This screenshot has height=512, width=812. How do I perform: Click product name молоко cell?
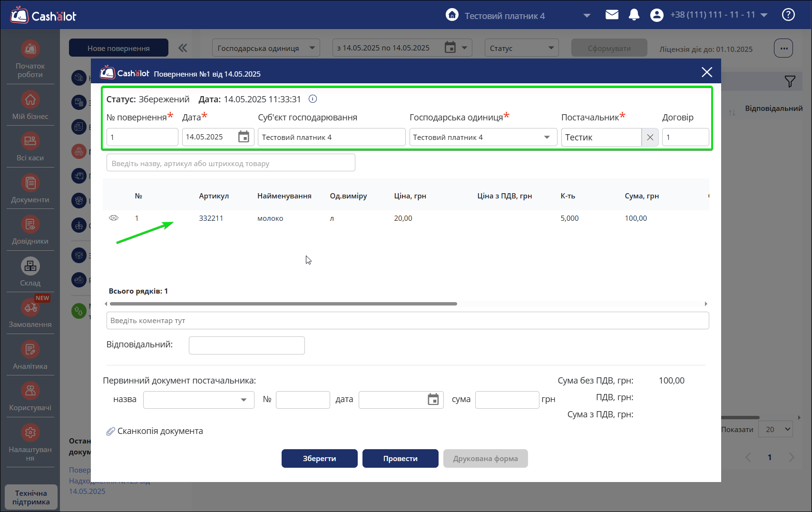(x=270, y=218)
